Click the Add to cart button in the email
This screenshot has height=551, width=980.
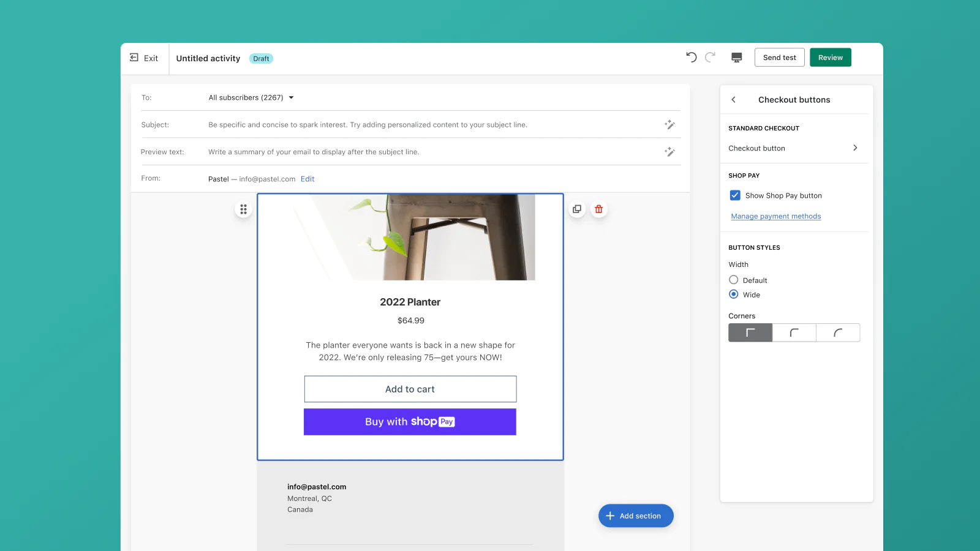pos(410,389)
